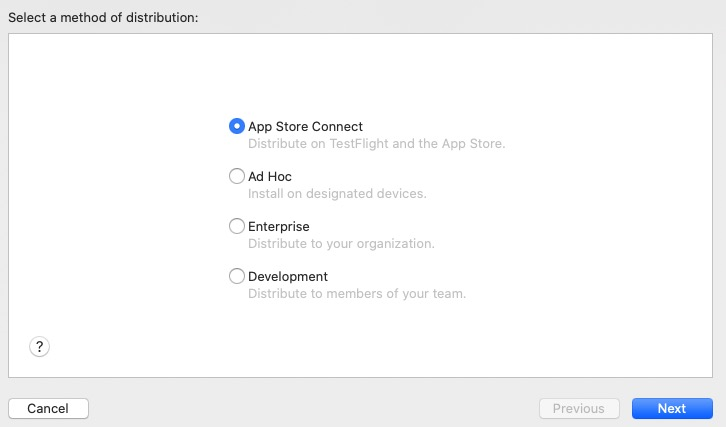
Task: Click the 'Install on designated devices' description
Action: [x=337, y=194]
